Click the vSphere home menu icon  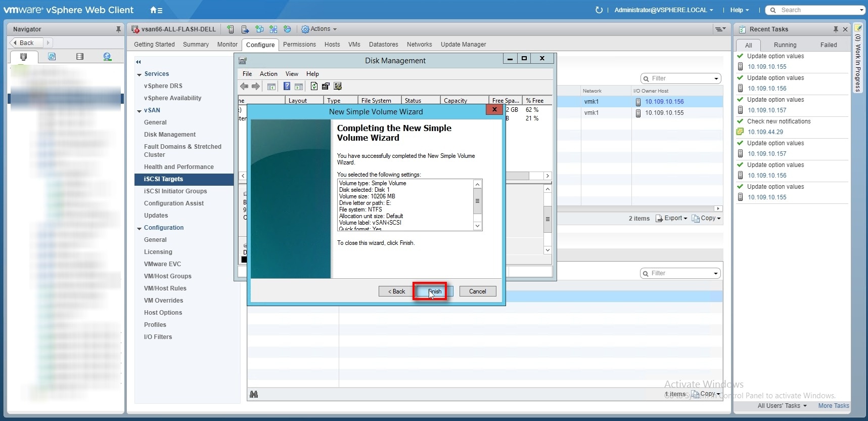click(156, 10)
